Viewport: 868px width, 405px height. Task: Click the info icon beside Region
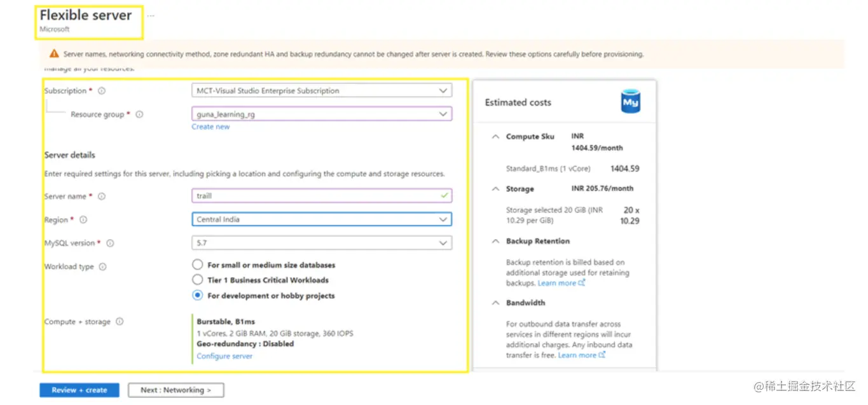[x=83, y=220]
